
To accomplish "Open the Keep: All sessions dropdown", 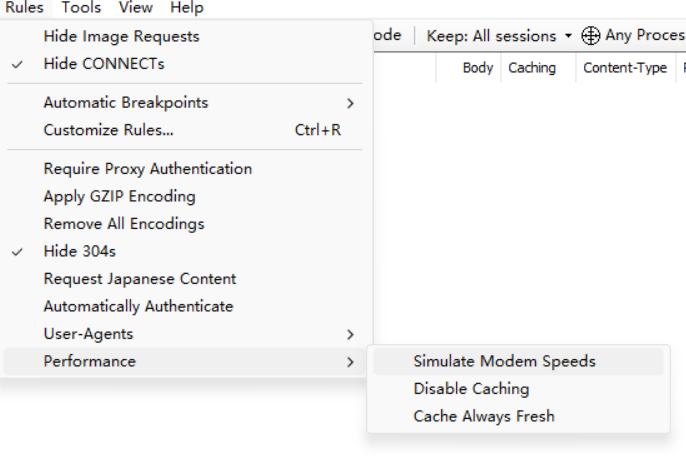I will [499, 35].
